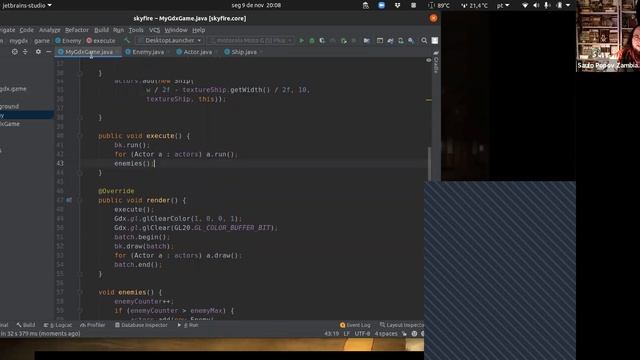Image resolution: width=640 pixels, height=360 pixels.
Task: Click the 4 spaces indent indicator
Action: [386, 334]
